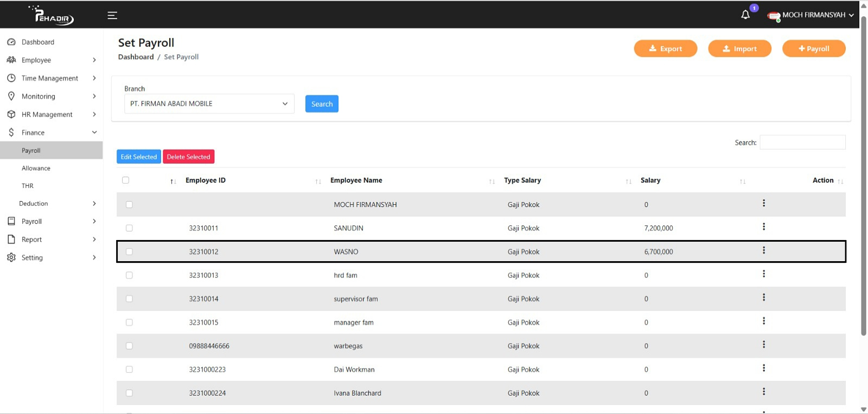Go to Allowance in Finance submenu
868x414 pixels.
(36, 169)
